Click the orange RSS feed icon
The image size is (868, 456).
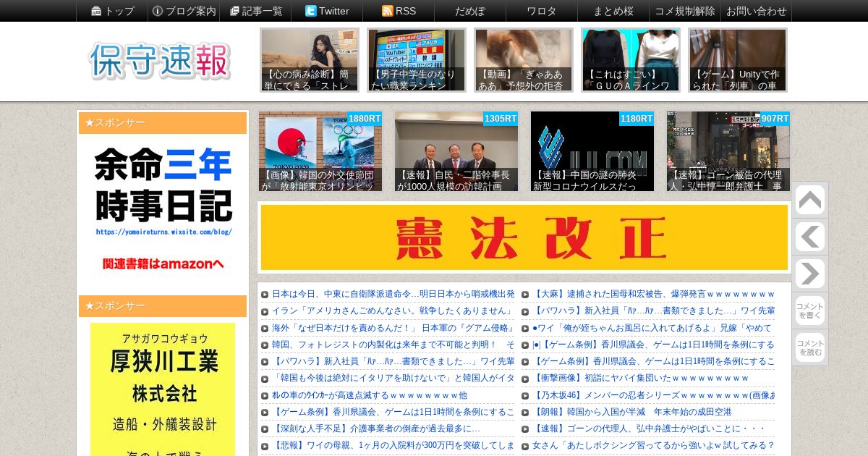coord(387,11)
